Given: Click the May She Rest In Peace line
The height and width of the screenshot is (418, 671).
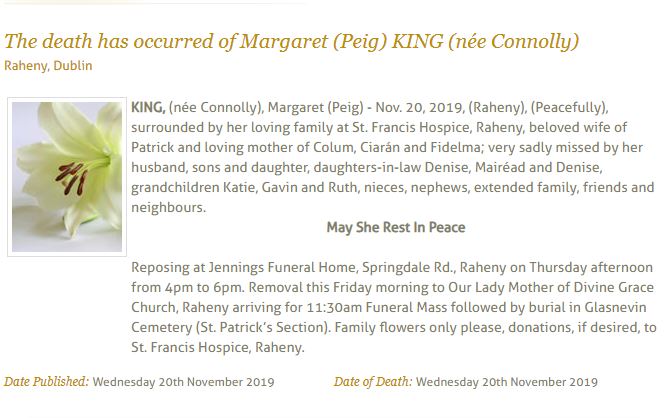Looking at the screenshot, I should click(x=395, y=227).
